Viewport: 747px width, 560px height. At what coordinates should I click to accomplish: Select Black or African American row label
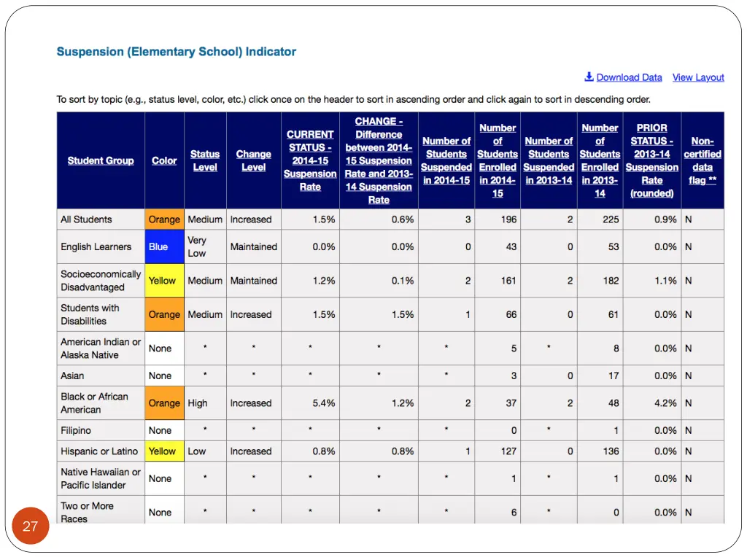pyautogui.click(x=94, y=402)
